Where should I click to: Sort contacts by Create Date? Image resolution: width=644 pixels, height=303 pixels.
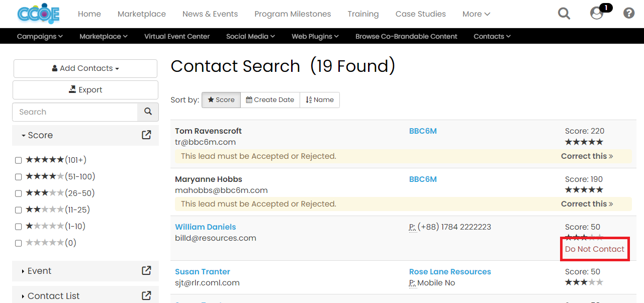pos(270,100)
